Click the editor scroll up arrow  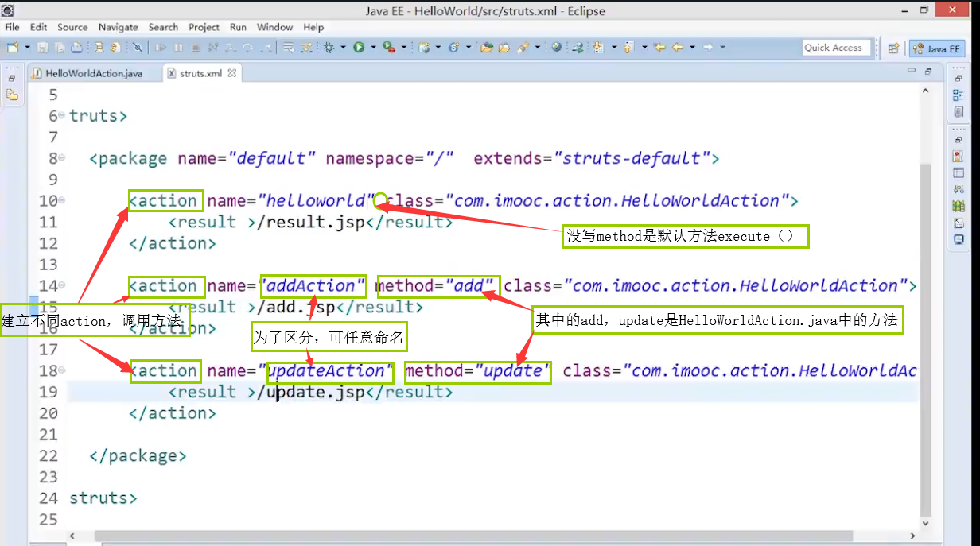[925, 89]
